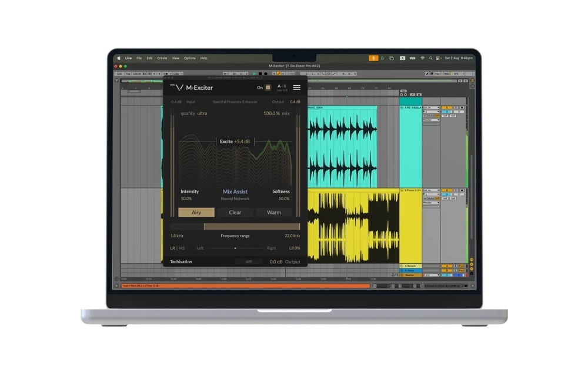Click the 0.0 dB Output value
The height and width of the screenshot is (373, 588).
point(276,262)
